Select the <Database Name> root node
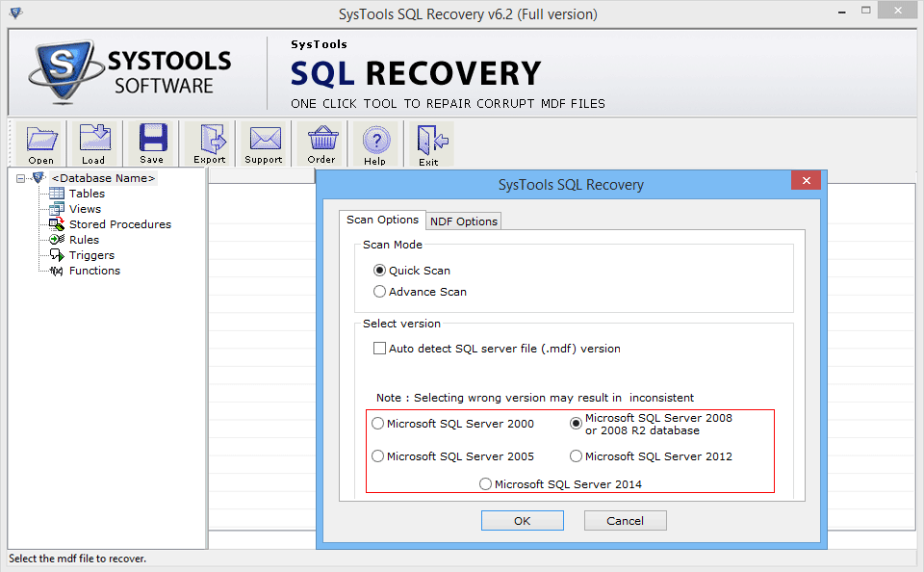The height and width of the screenshot is (572, 924). (103, 178)
